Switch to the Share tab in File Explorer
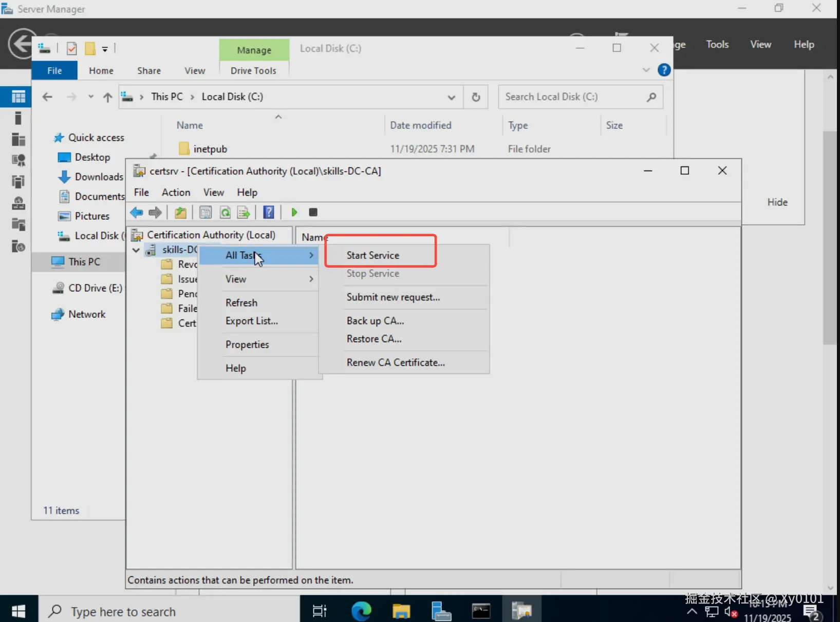Image resolution: width=840 pixels, height=622 pixels. 149,70
